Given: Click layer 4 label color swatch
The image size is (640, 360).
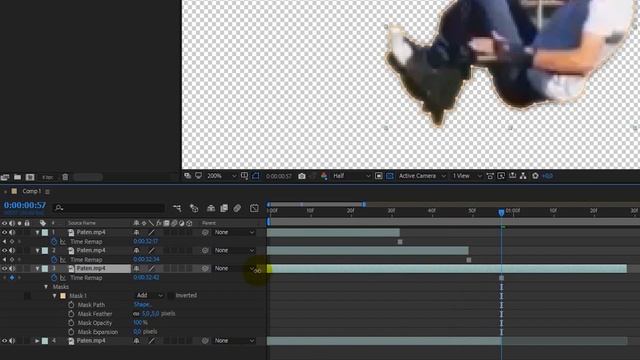Looking at the screenshot, I should click(x=45, y=340).
